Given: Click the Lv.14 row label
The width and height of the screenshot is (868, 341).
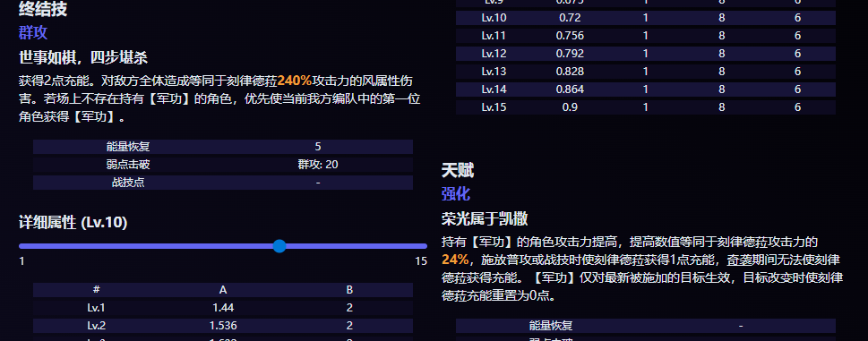Looking at the screenshot, I should [x=494, y=90].
